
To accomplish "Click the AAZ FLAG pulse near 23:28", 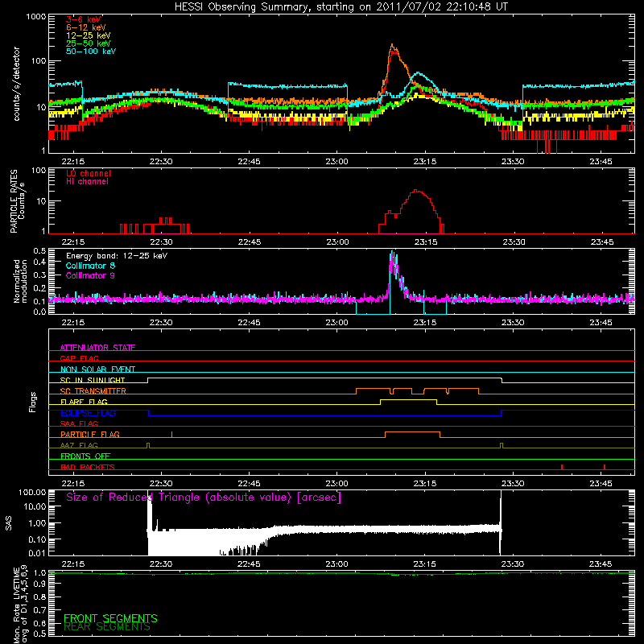I will (x=502, y=446).
